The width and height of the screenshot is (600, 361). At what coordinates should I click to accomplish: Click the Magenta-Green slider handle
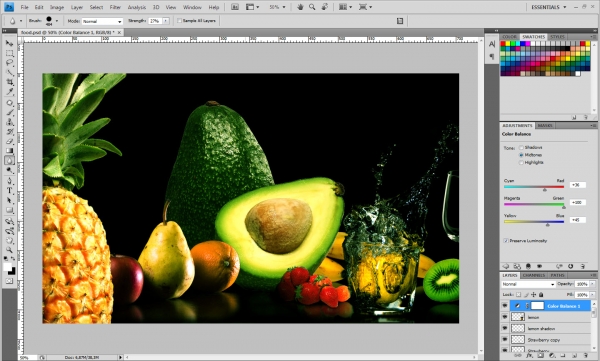(564, 207)
